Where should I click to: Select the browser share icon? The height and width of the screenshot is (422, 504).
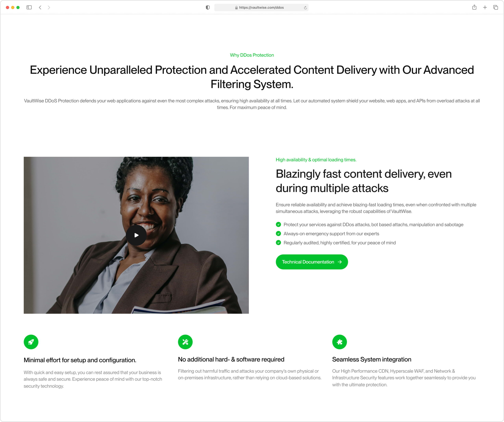pos(474,7)
